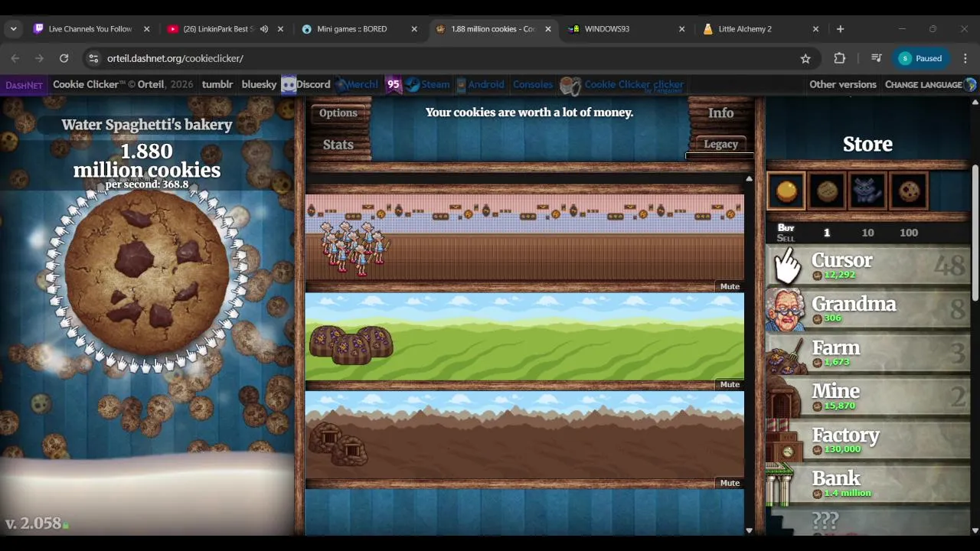
Task: Open a new browser tab
Action: coord(840,29)
